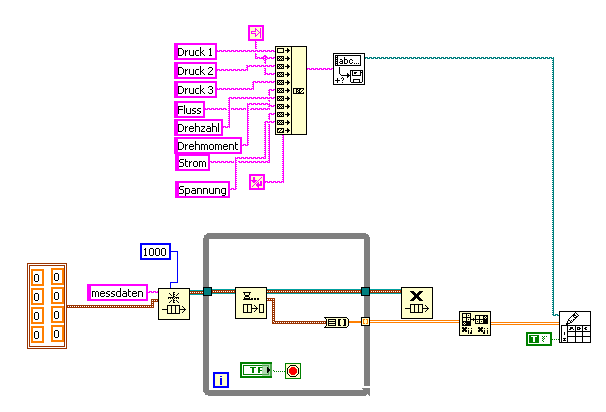Select the Obtain Queue node

pyautogui.click(x=174, y=304)
